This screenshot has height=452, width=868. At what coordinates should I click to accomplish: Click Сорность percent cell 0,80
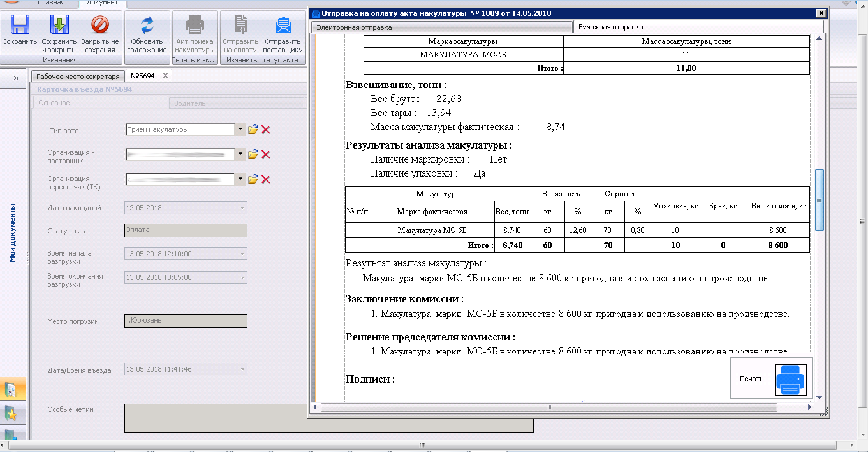(637, 230)
